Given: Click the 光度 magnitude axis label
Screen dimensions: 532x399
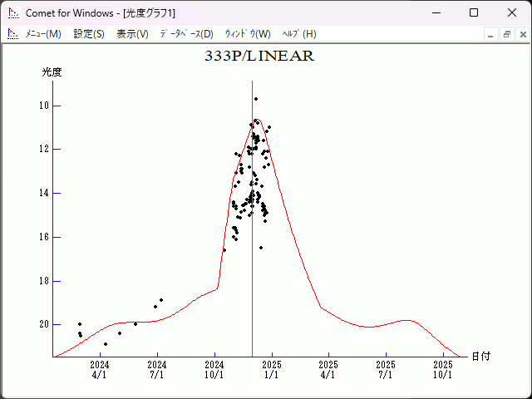Looking at the screenshot, I should click(x=52, y=72).
